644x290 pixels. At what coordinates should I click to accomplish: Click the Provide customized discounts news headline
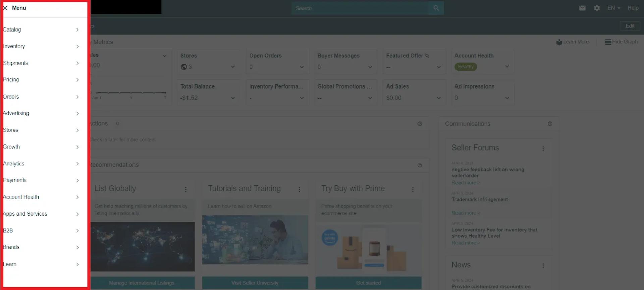click(491, 287)
